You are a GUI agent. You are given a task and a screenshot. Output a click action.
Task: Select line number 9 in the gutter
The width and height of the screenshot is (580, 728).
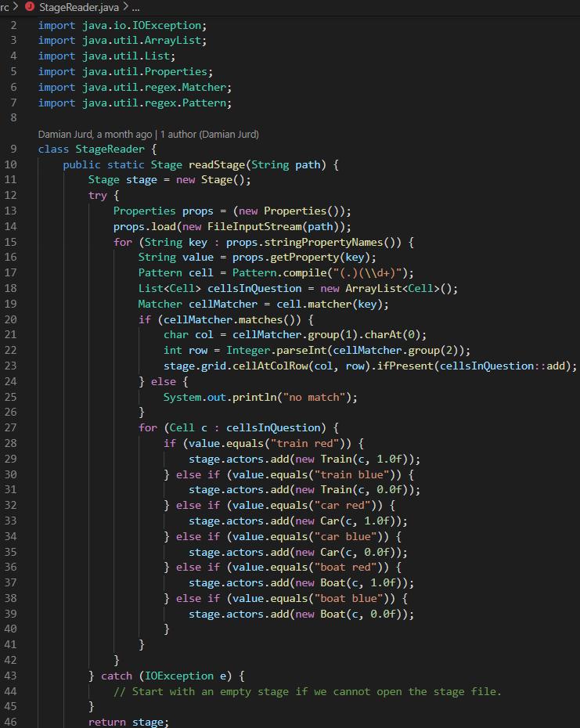click(x=13, y=149)
